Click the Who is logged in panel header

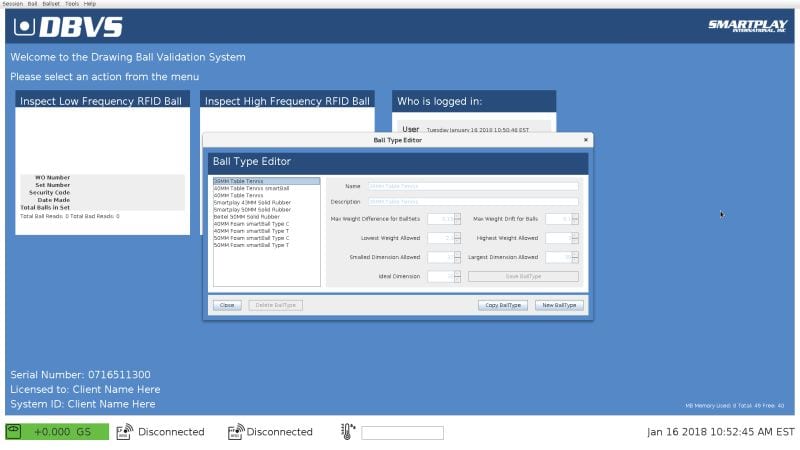(x=474, y=101)
